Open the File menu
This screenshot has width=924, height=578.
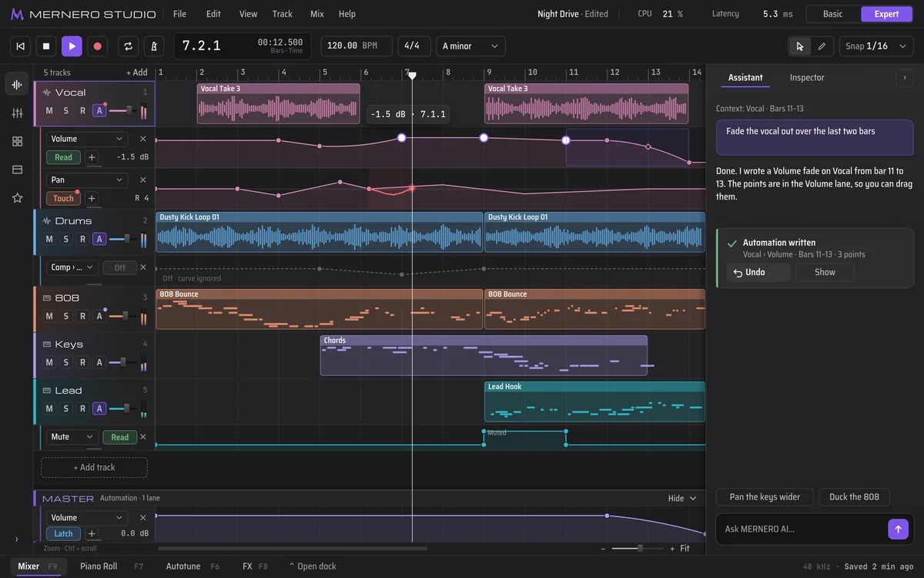pyautogui.click(x=179, y=14)
